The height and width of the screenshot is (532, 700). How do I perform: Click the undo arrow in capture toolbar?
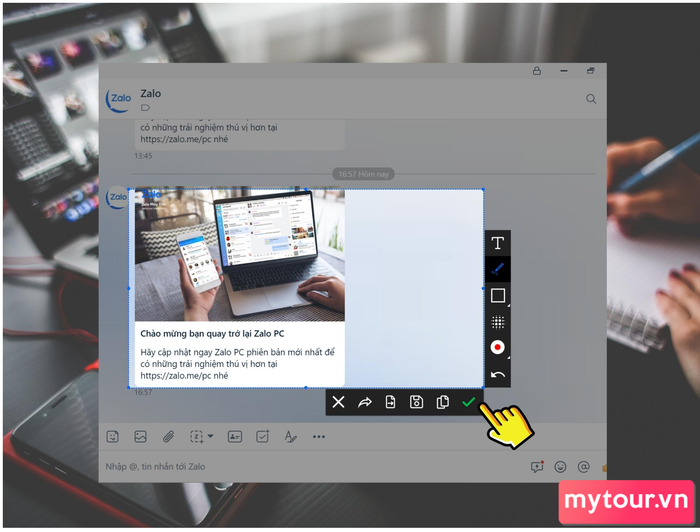coord(498,374)
